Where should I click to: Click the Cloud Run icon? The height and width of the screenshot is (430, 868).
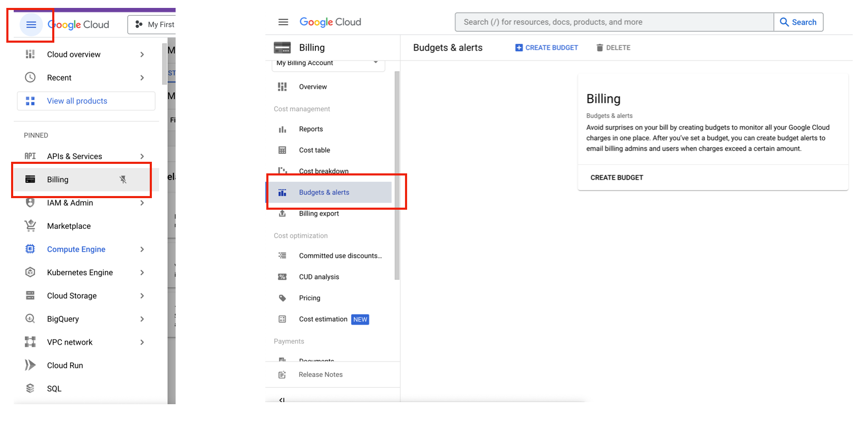tap(31, 365)
